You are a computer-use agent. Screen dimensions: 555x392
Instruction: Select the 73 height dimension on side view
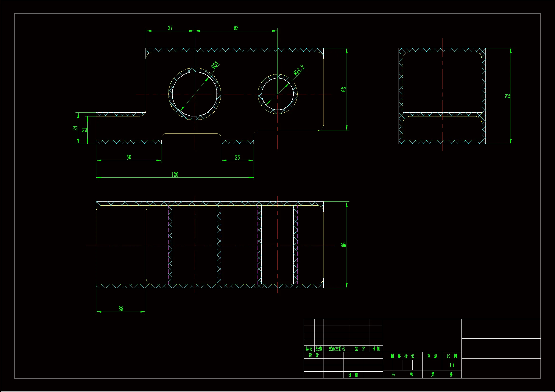pos(508,96)
